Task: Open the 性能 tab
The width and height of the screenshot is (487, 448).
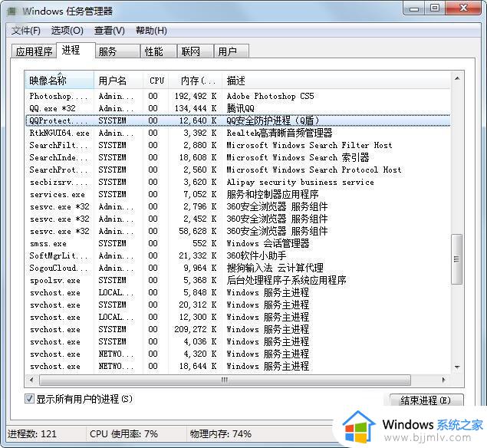Action: point(159,51)
